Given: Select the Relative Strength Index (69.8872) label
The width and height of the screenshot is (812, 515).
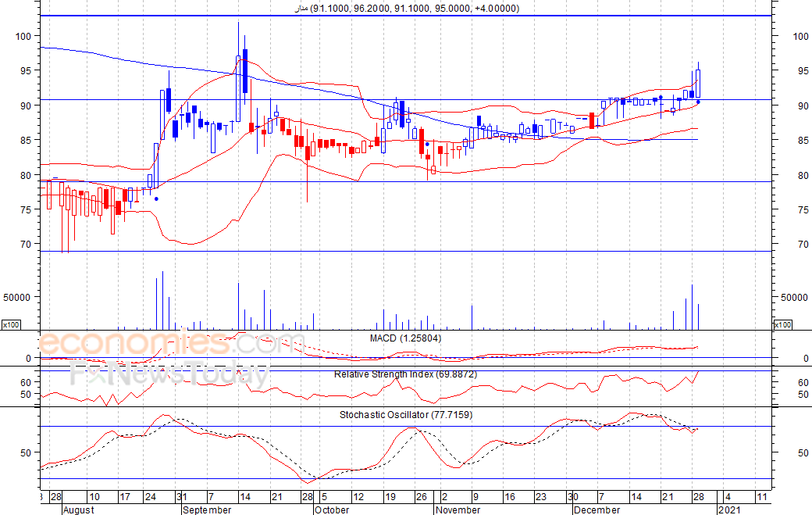Looking at the screenshot, I should pyautogui.click(x=405, y=374).
